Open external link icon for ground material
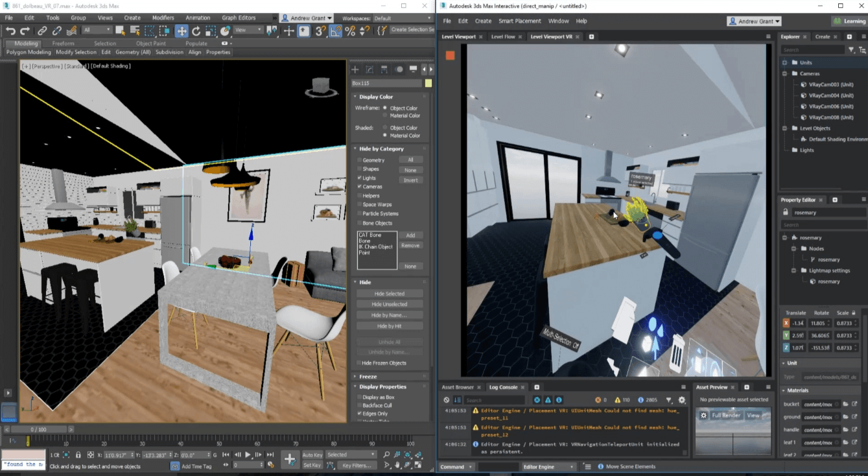Screen dimensions: 868x476 (854, 417)
